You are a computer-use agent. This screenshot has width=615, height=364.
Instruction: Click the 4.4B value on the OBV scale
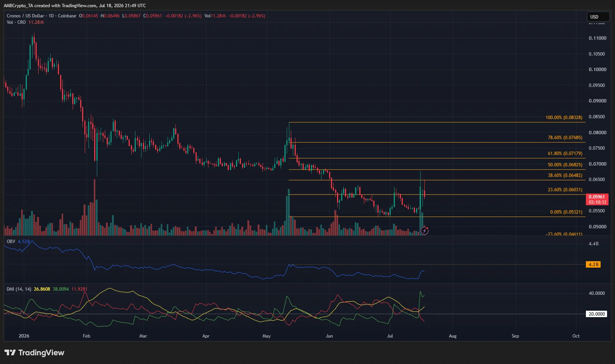(x=593, y=244)
